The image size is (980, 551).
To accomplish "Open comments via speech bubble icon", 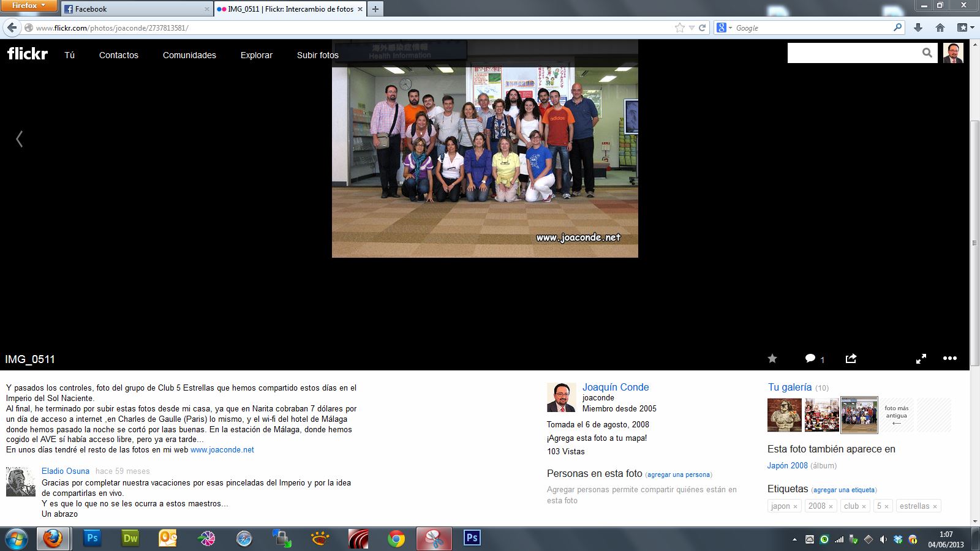I will click(810, 359).
